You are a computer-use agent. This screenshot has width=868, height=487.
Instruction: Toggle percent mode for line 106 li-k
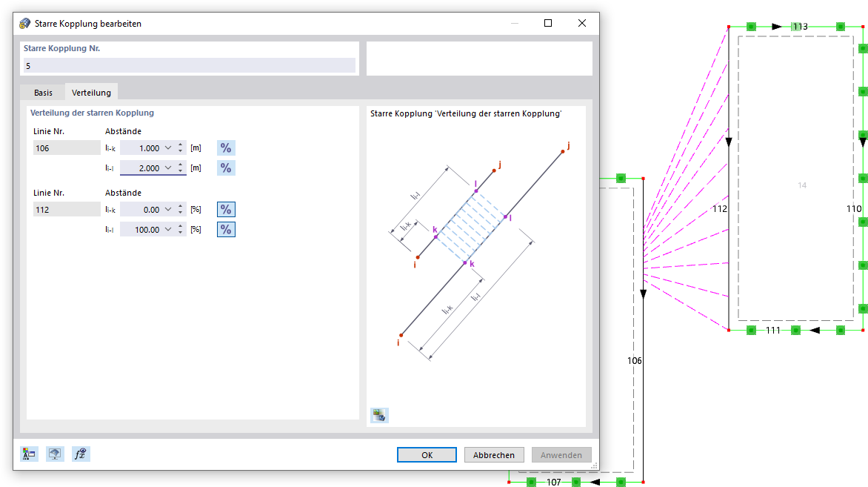pyautogui.click(x=226, y=148)
